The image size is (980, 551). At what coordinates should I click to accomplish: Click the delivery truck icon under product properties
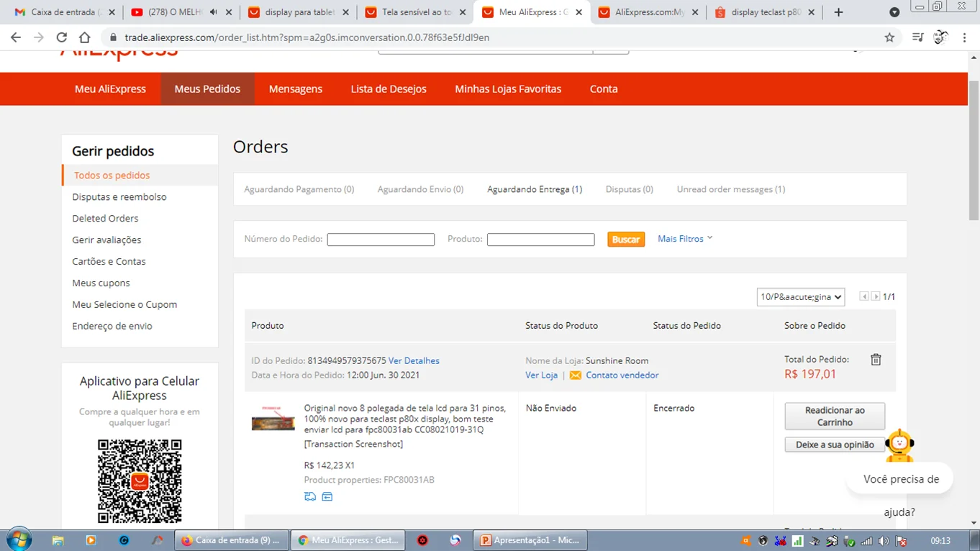tap(310, 496)
